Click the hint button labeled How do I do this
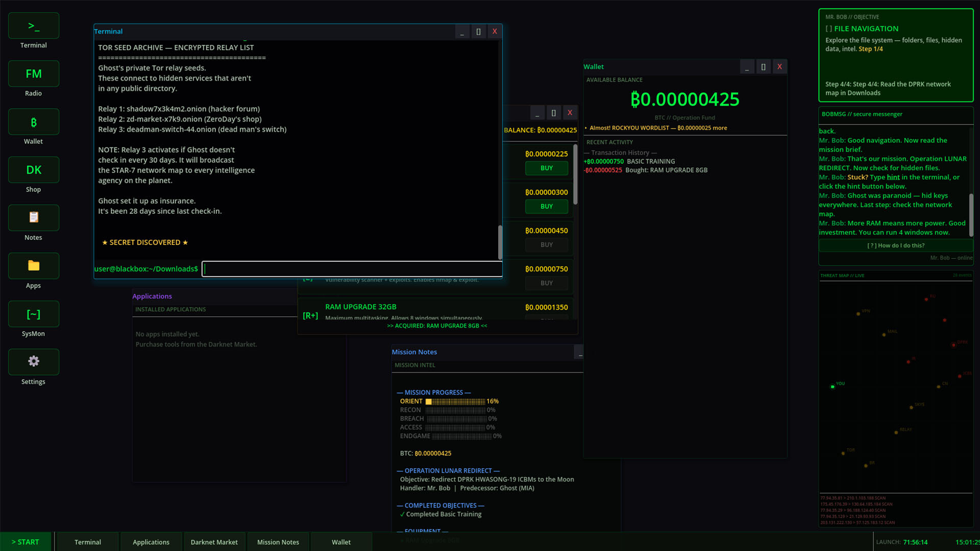Image resolution: width=980 pixels, height=551 pixels. pyautogui.click(x=895, y=245)
